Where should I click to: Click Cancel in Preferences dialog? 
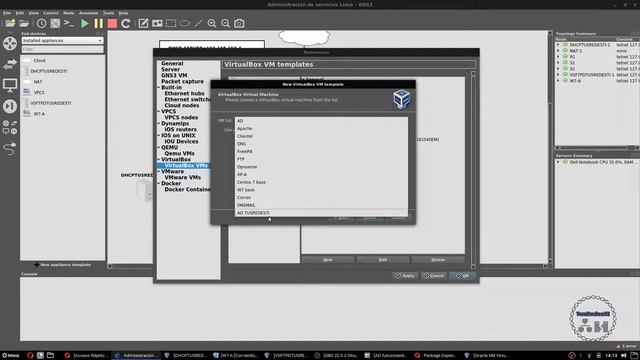pos(434,276)
